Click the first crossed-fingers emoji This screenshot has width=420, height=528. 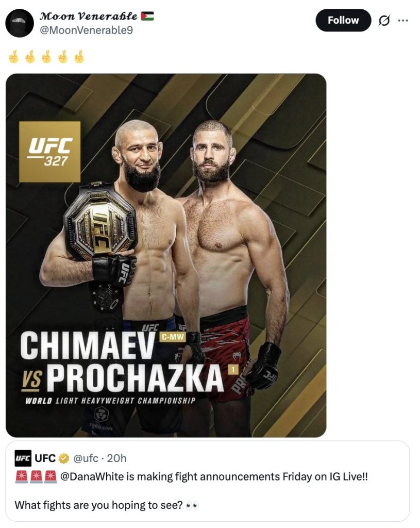[x=14, y=57]
